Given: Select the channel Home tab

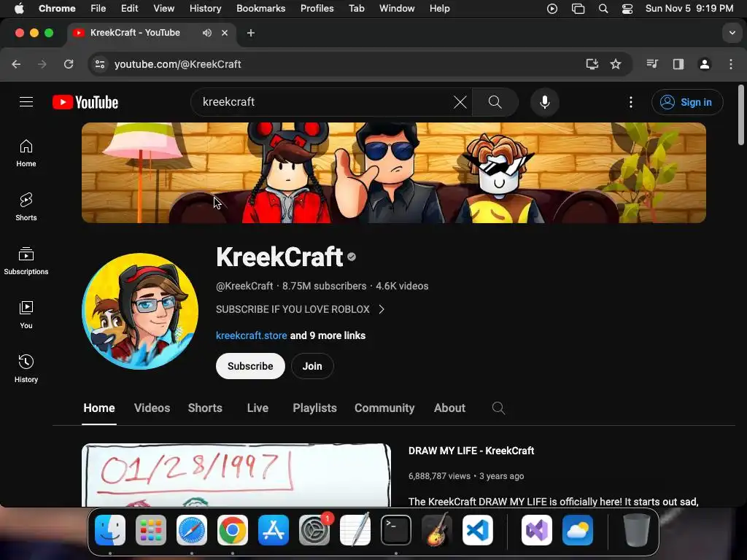Looking at the screenshot, I should pos(99,408).
